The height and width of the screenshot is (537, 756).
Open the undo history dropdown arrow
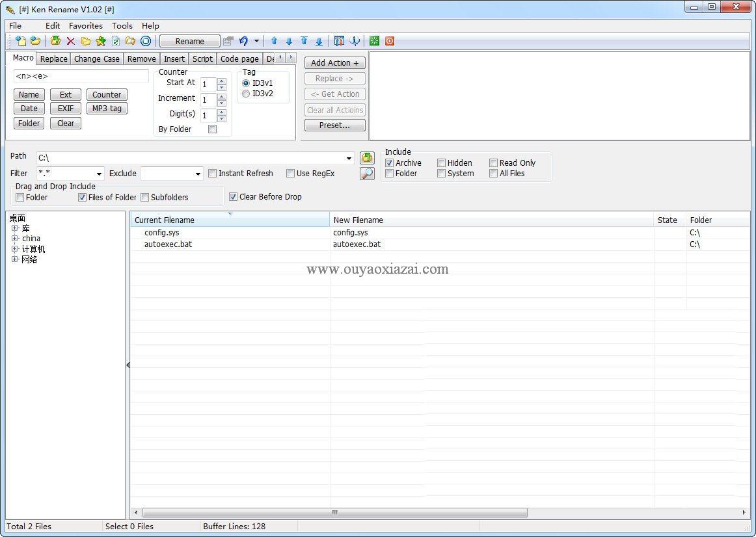tap(256, 41)
